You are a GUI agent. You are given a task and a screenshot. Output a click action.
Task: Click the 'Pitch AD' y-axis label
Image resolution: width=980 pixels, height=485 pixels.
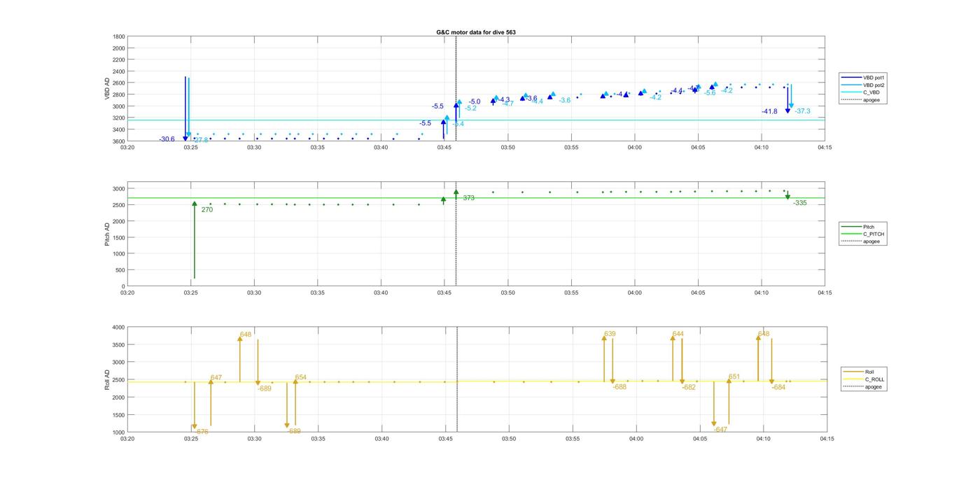pyautogui.click(x=108, y=234)
